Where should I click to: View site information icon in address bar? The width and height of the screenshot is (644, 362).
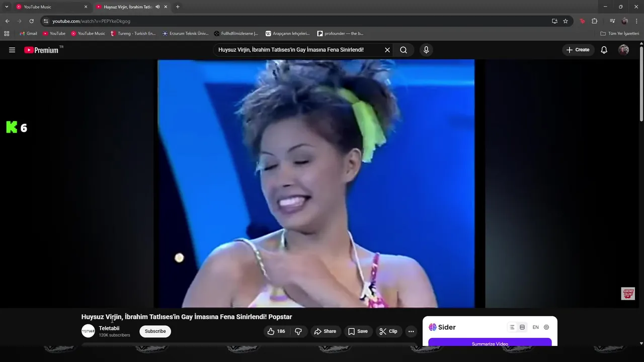pyautogui.click(x=46, y=21)
